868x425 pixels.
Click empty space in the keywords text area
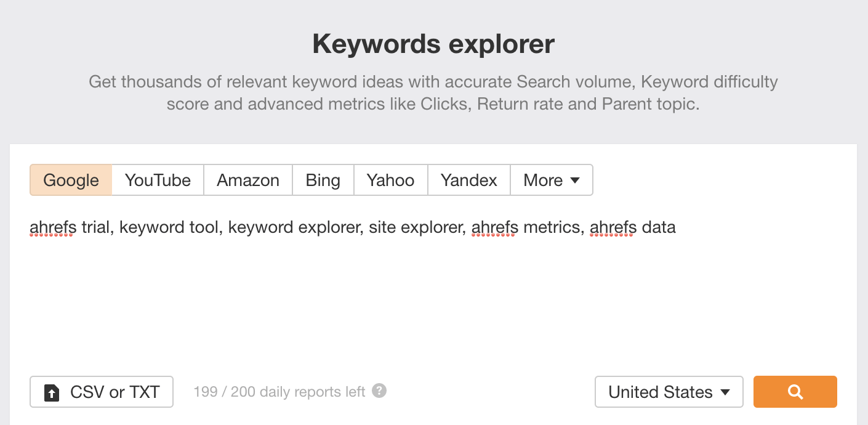(431, 296)
